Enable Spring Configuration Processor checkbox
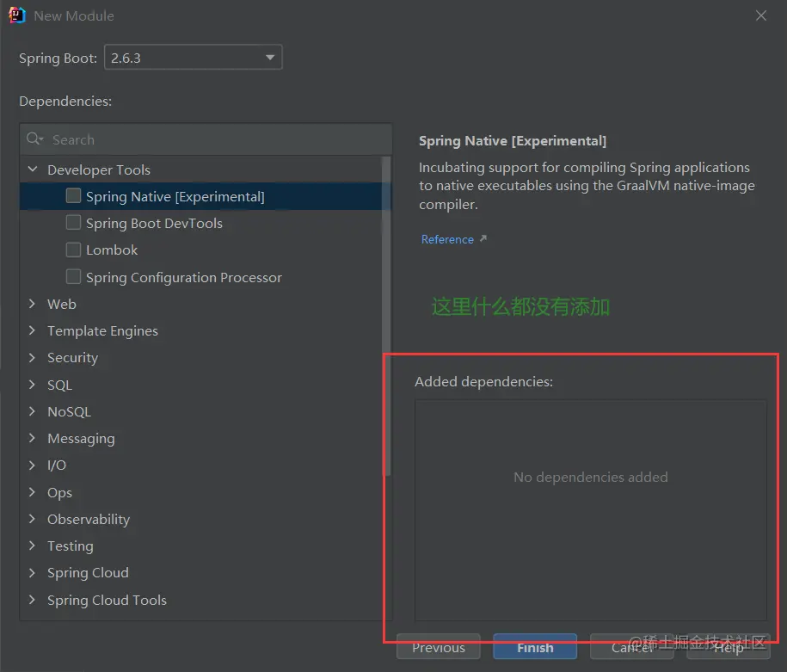The width and height of the screenshot is (787, 672). [x=73, y=276]
